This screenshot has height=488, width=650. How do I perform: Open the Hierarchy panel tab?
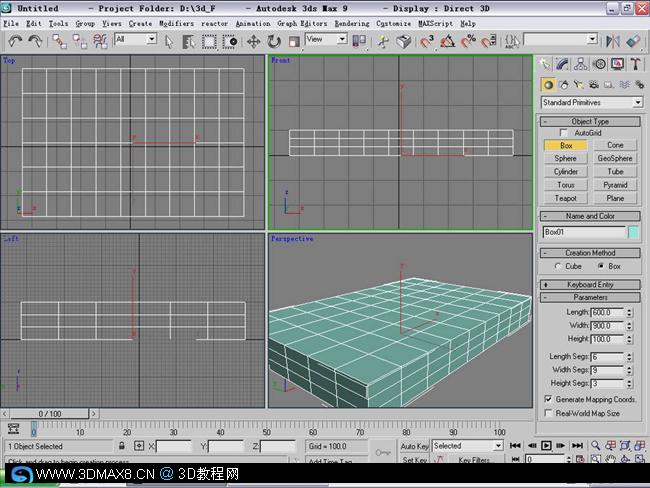click(x=580, y=64)
